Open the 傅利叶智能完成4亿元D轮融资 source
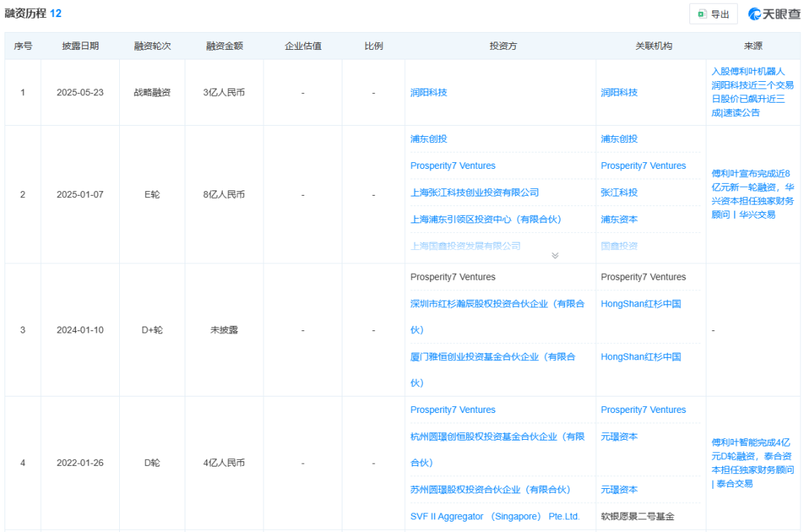This screenshot has height=532, width=804. (x=753, y=462)
